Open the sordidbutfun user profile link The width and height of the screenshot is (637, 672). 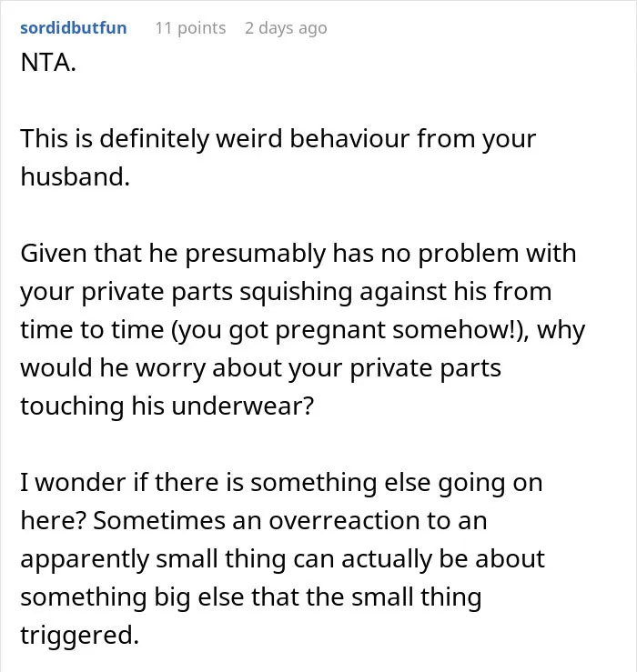[x=74, y=28]
